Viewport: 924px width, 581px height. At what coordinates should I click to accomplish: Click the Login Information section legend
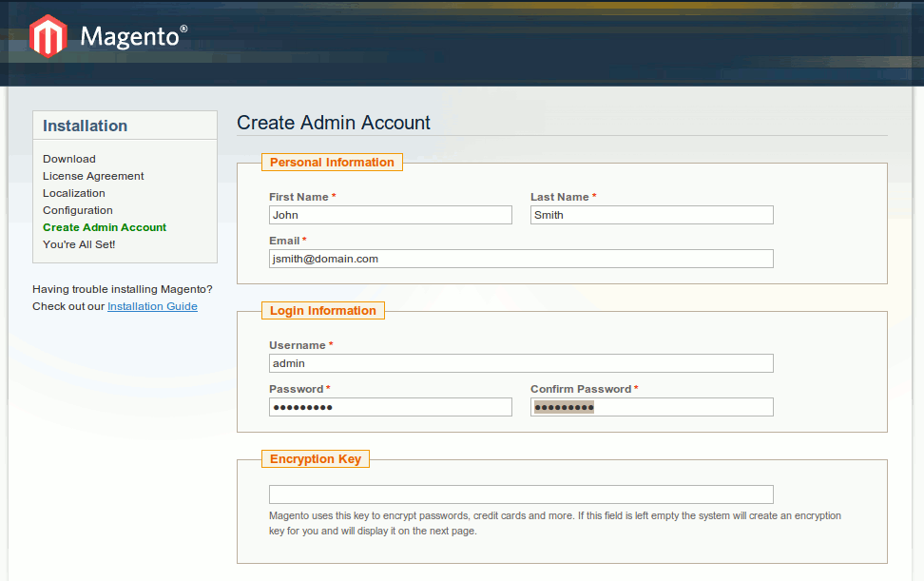pos(323,311)
